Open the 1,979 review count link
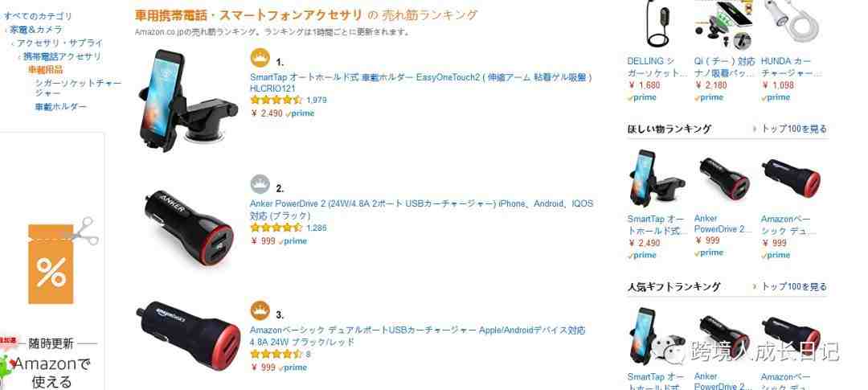 317,101
